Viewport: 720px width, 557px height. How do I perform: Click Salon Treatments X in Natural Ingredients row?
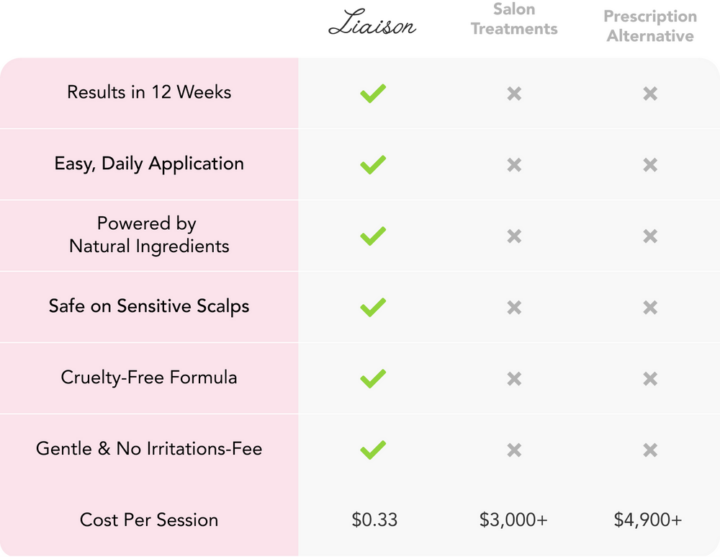pyautogui.click(x=514, y=236)
